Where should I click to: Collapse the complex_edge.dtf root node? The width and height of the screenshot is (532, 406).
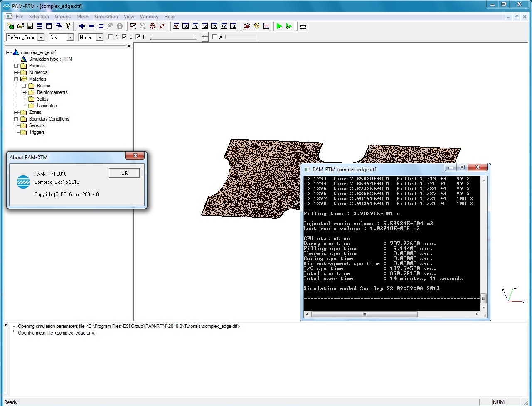point(8,52)
